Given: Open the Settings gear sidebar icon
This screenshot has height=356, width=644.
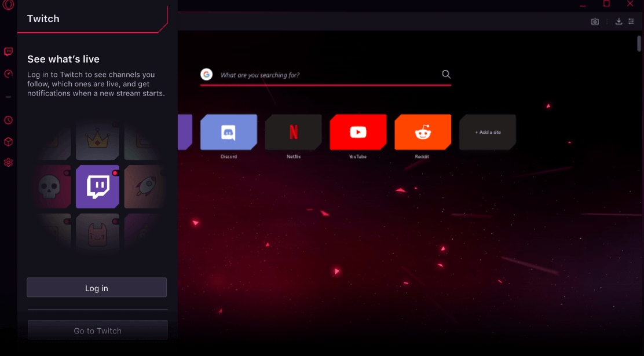Looking at the screenshot, I should pos(8,163).
